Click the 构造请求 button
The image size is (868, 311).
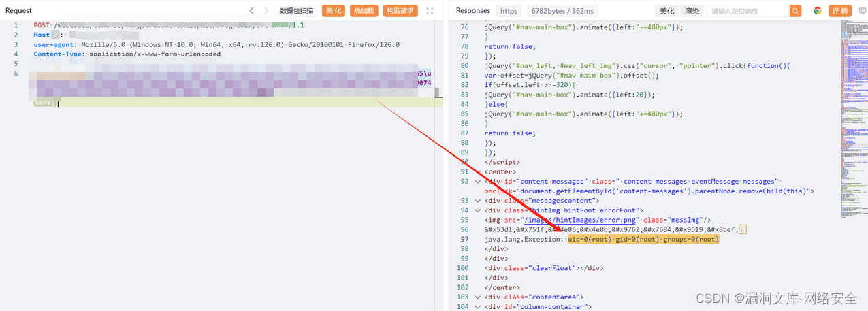coord(400,10)
